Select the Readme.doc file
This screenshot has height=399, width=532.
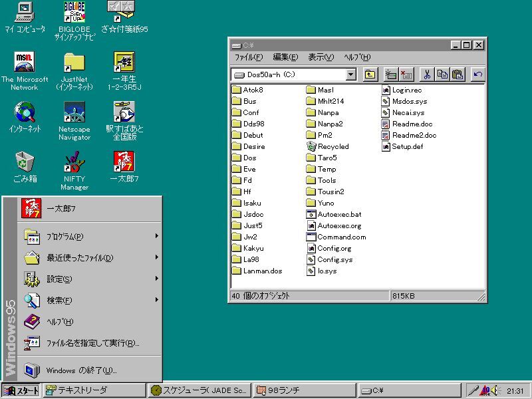pyautogui.click(x=407, y=124)
